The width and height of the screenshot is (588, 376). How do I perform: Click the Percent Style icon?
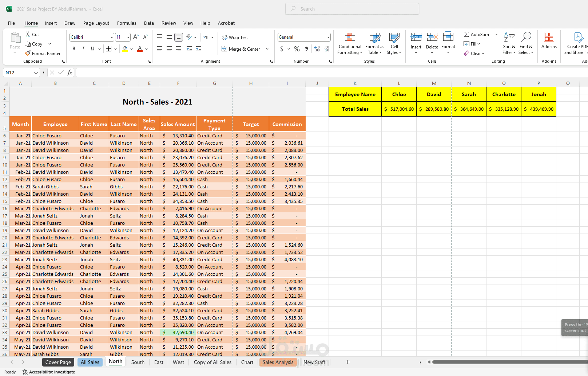pos(297,49)
